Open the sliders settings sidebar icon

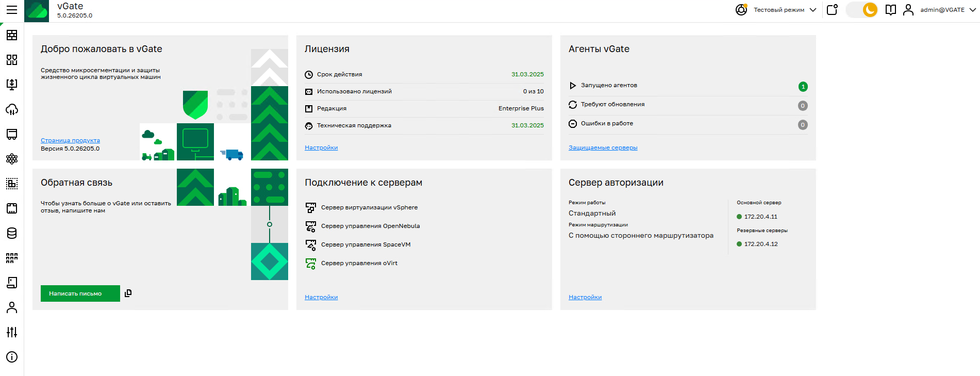coord(12,332)
